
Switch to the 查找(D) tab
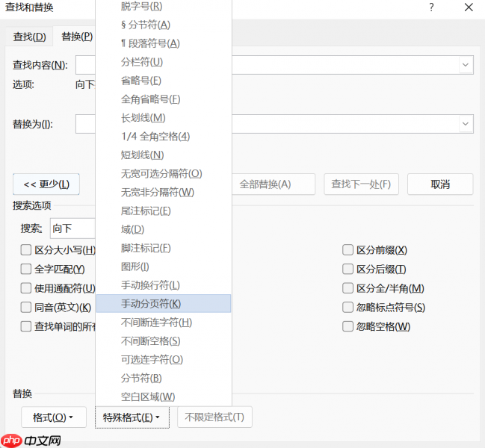coord(29,37)
